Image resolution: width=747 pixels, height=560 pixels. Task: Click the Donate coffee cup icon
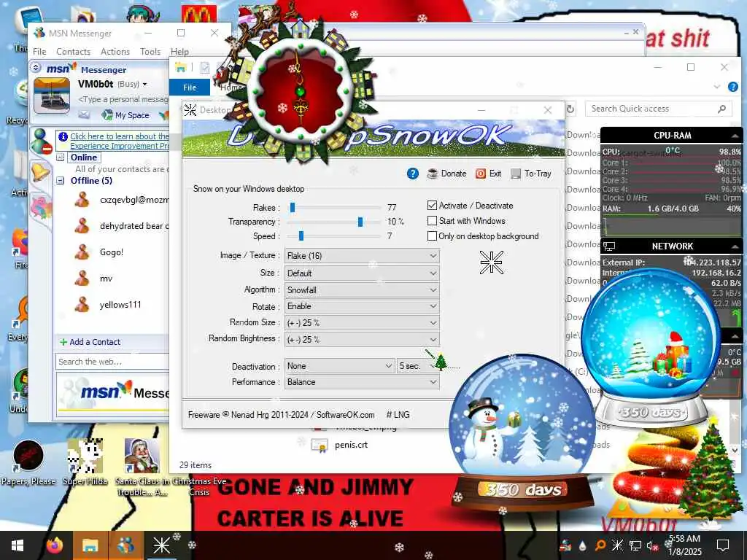pos(433,174)
